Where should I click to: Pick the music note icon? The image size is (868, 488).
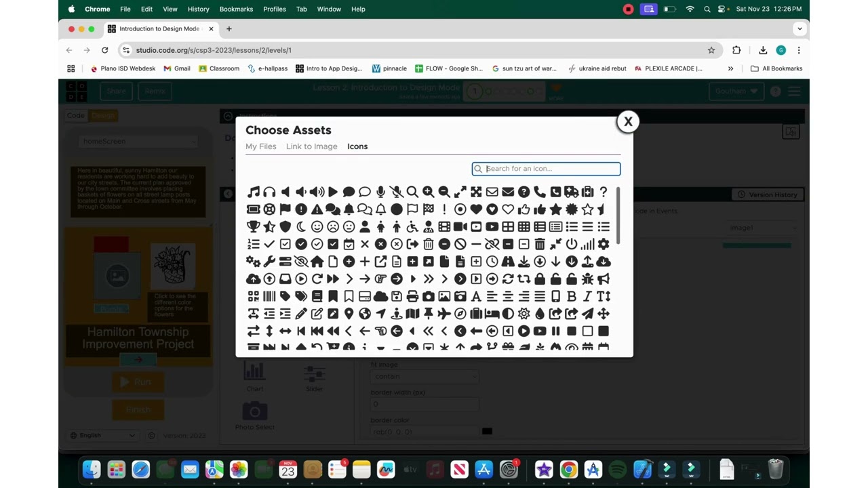click(254, 192)
